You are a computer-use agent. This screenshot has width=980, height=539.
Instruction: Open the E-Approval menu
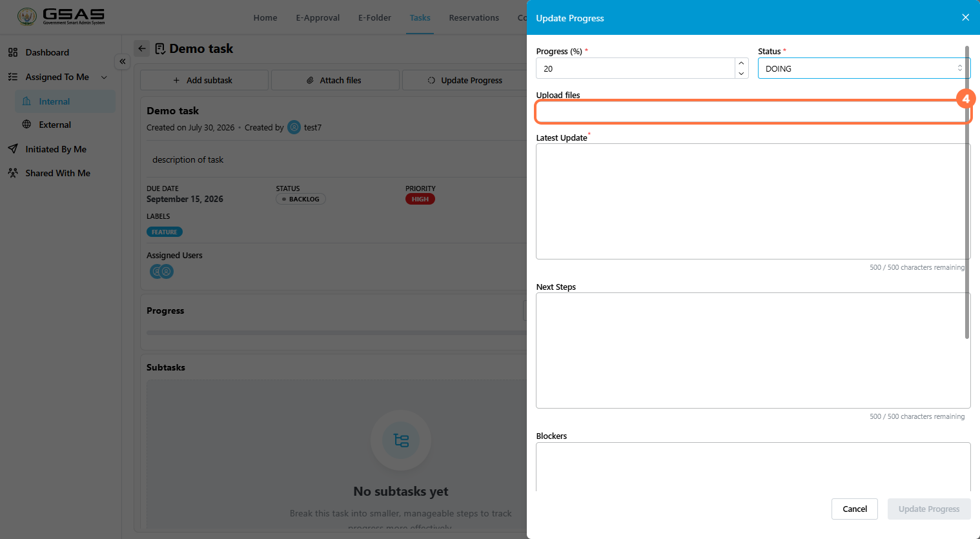[318, 17]
